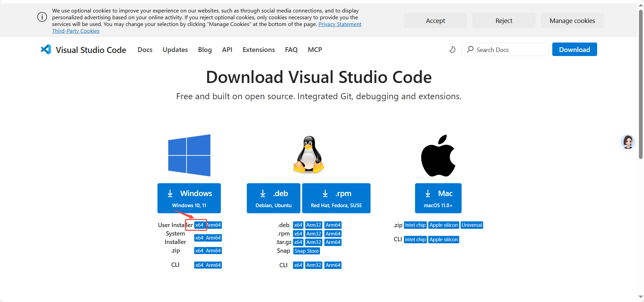Viewport: 644px width, 302px height.
Task: Click the cookie notice info icon
Action: tap(42, 17)
